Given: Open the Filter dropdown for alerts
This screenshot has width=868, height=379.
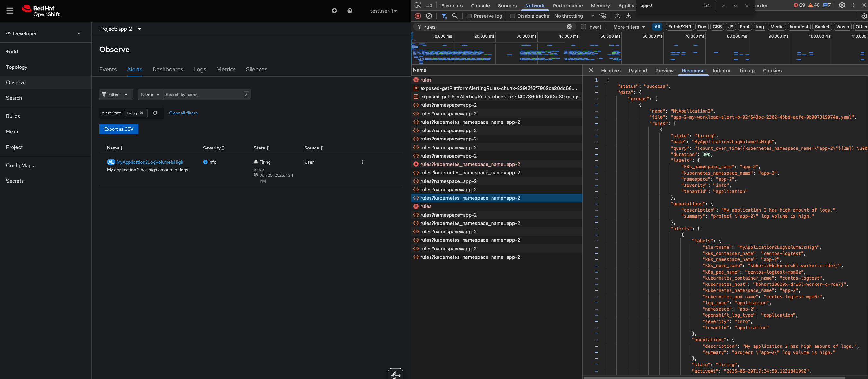Looking at the screenshot, I should [x=116, y=95].
